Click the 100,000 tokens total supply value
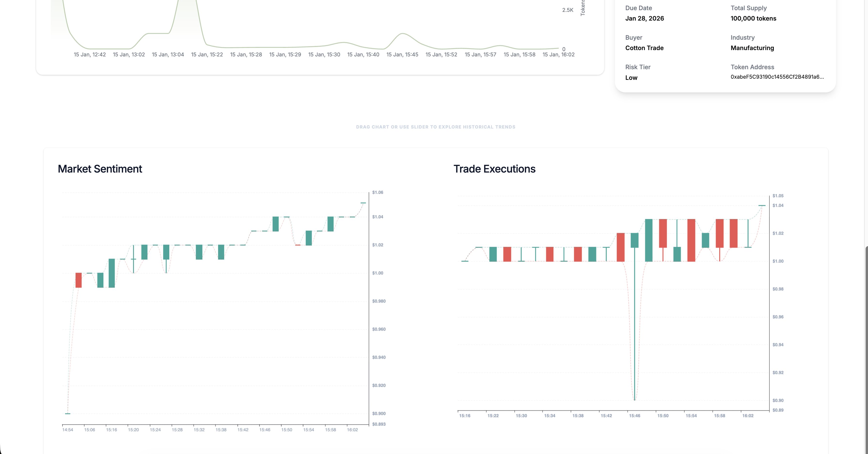This screenshot has width=868, height=454. 753,19
